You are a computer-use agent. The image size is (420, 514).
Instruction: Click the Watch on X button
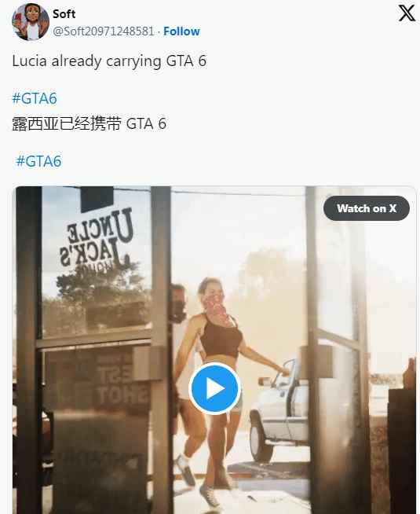click(x=367, y=208)
